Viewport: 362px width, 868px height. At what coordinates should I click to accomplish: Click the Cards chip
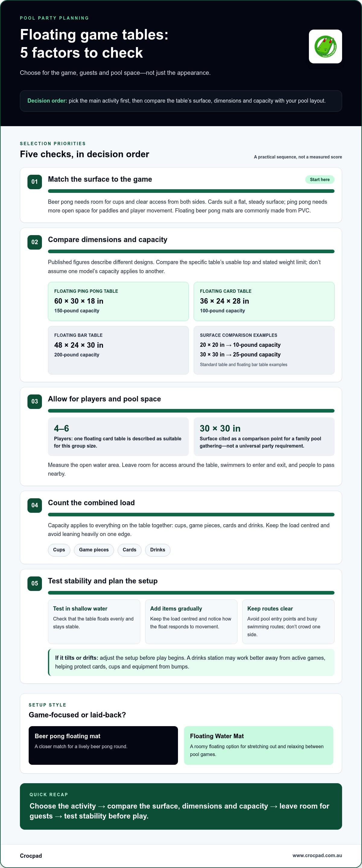pos(129,550)
